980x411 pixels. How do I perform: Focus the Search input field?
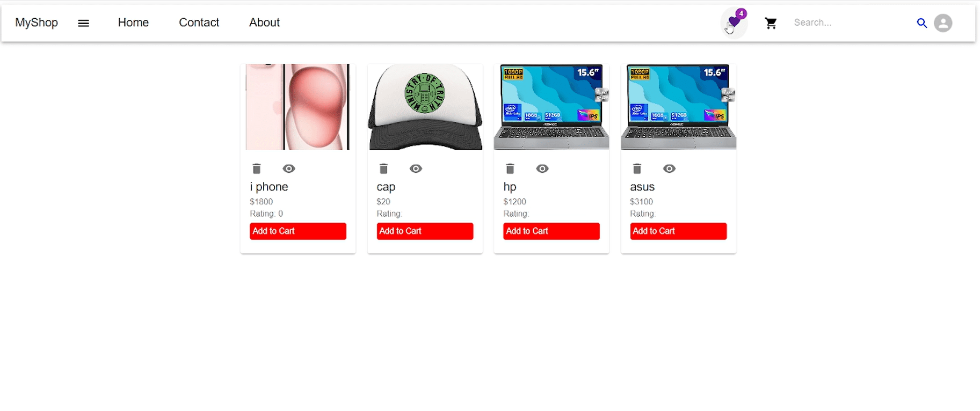[851, 23]
